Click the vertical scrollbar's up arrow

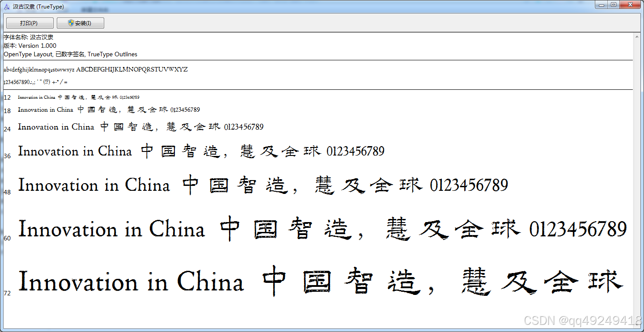(x=637, y=36)
